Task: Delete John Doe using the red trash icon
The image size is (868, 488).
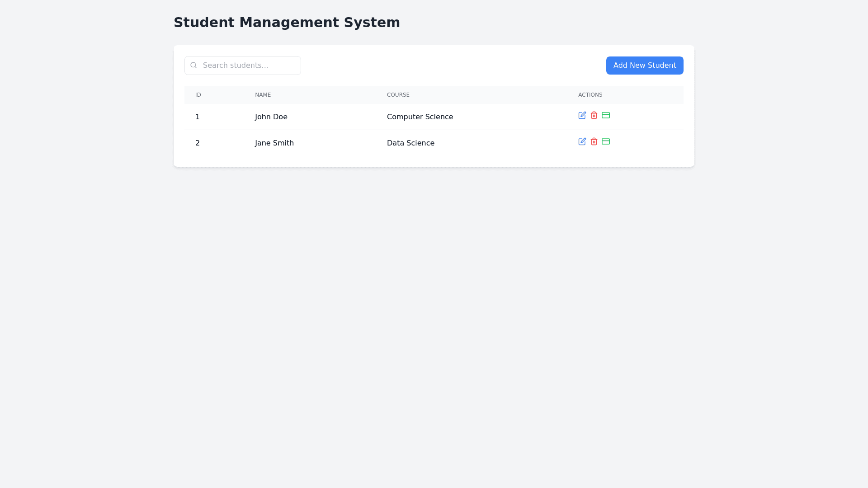Action: pyautogui.click(x=594, y=115)
